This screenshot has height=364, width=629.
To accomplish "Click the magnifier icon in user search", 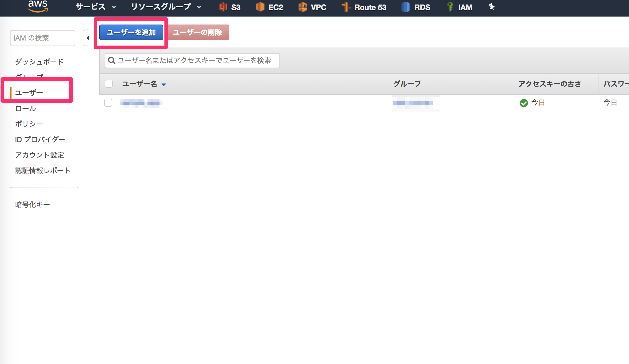I will [x=112, y=60].
